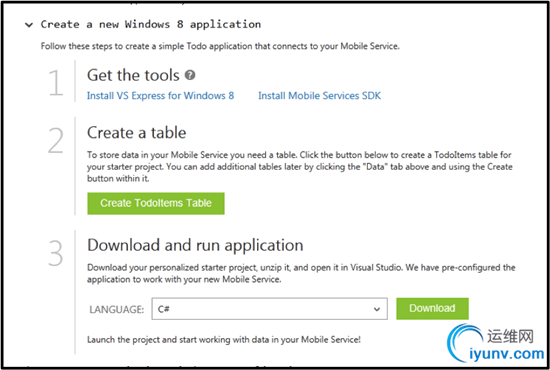Click the help question mark icon
Screen dimensions: 550x370
[190, 75]
